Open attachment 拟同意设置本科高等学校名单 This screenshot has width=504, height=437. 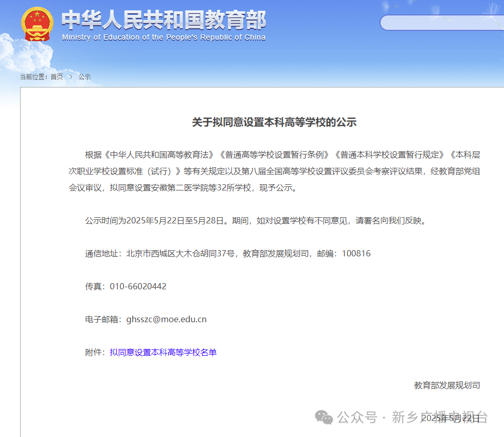pos(164,353)
